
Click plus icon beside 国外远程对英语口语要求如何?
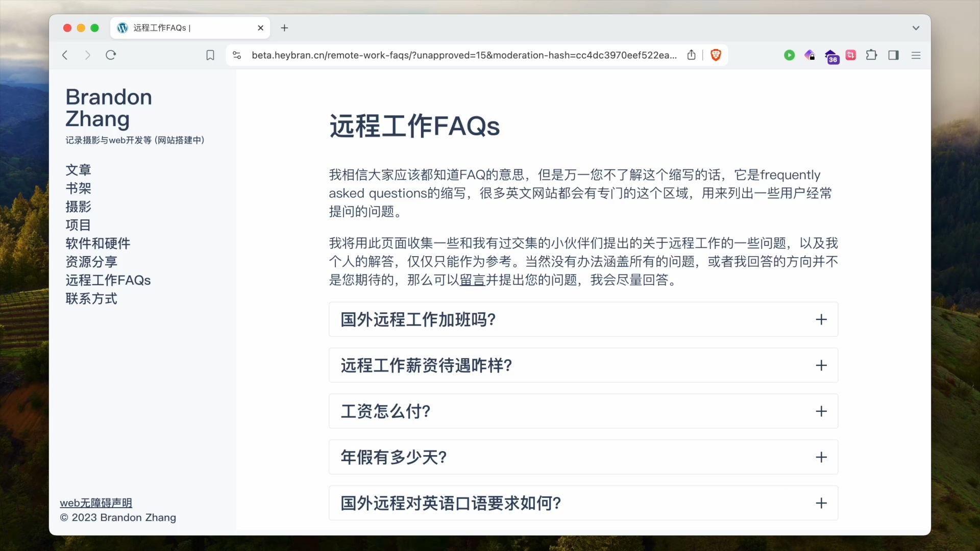(x=821, y=503)
